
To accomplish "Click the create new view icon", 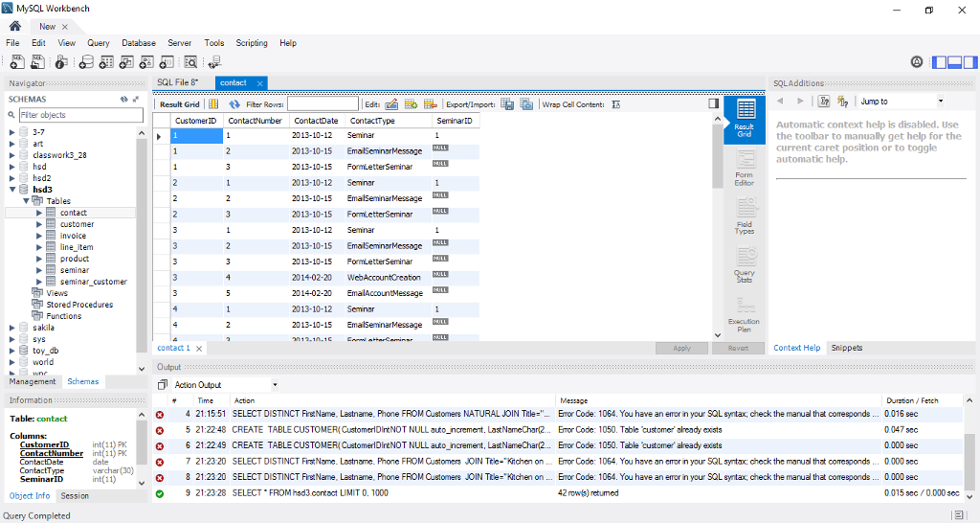I will 126,62.
